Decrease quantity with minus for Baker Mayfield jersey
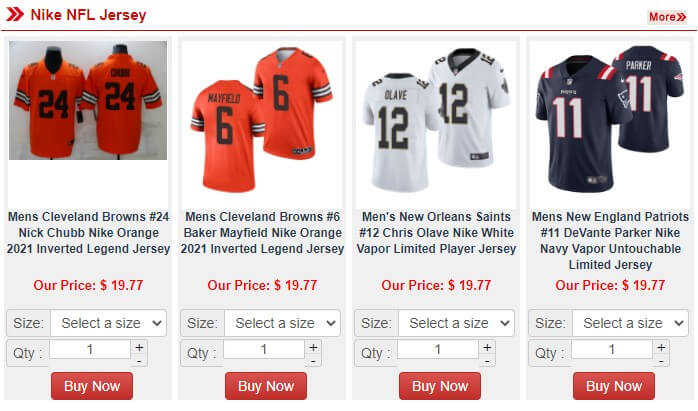The image size is (698, 411). click(313, 361)
